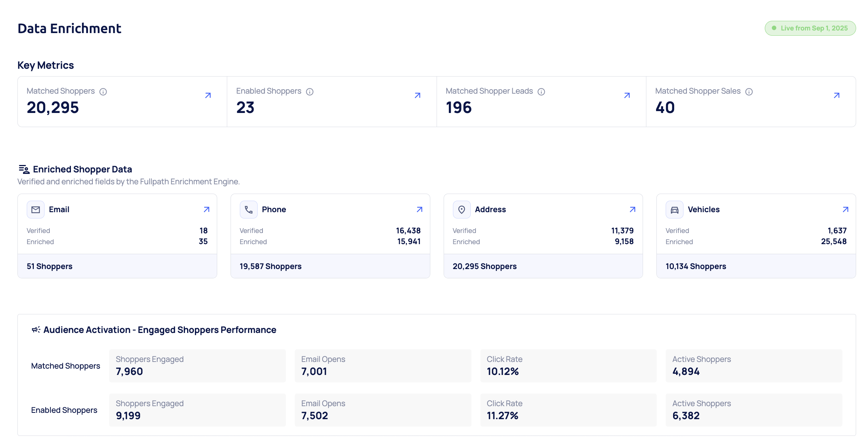Open Phone card arrow link

pos(420,210)
